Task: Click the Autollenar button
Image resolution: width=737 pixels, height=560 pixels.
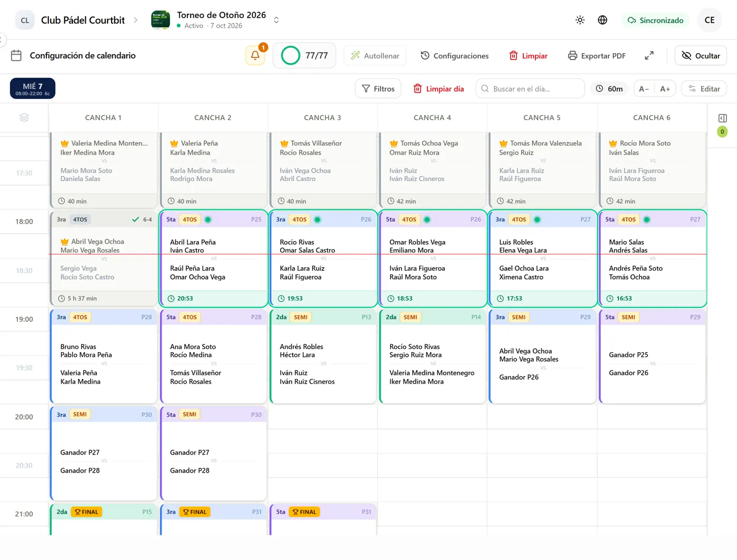Action: pyautogui.click(x=375, y=55)
